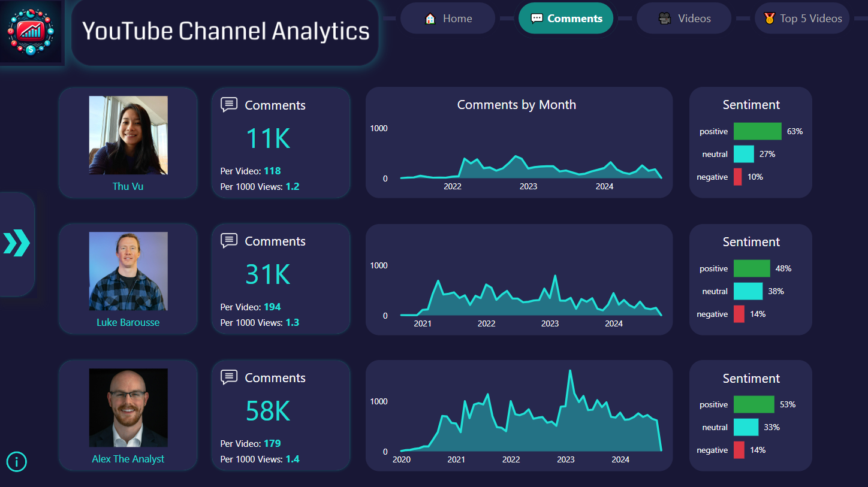This screenshot has width=868, height=487.
Task: Click the comment bubble icon in Thu Vu's card
Action: (229, 105)
